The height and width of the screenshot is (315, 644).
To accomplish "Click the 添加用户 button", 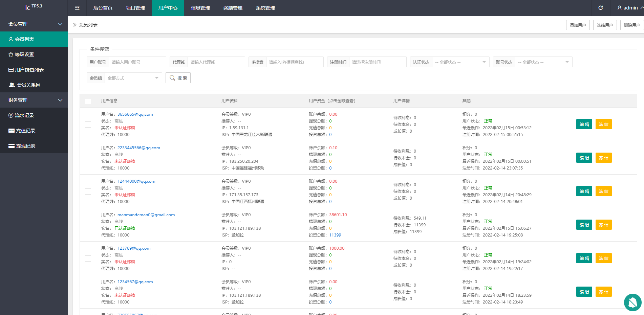I will point(578,25).
